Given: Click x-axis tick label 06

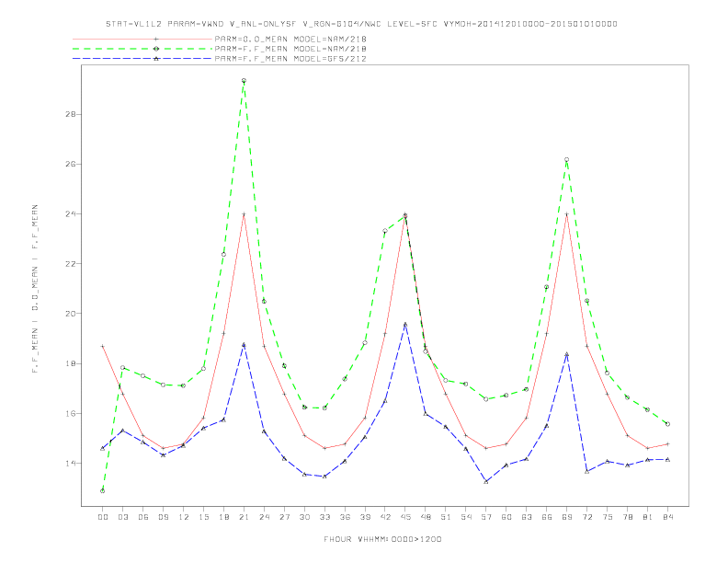Looking at the screenshot, I should [143, 517].
